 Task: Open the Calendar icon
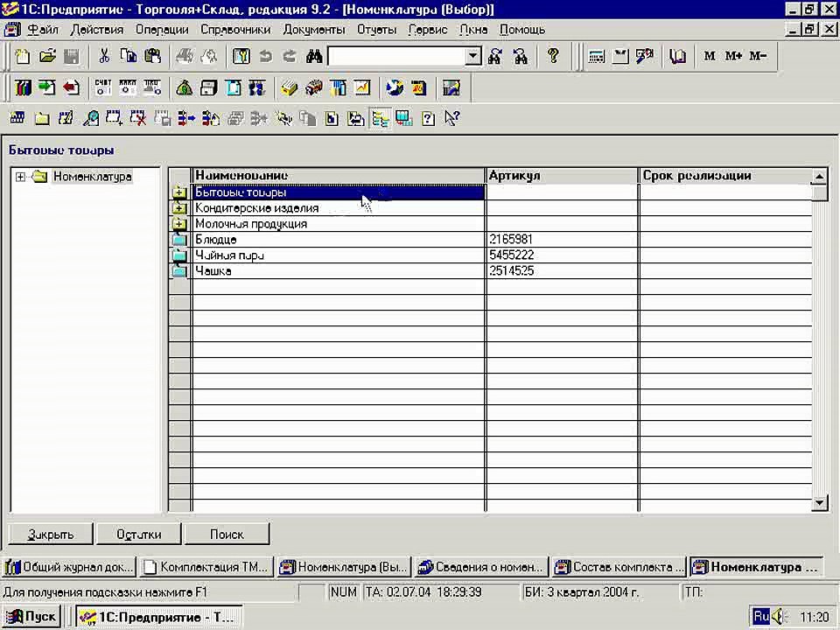point(620,56)
